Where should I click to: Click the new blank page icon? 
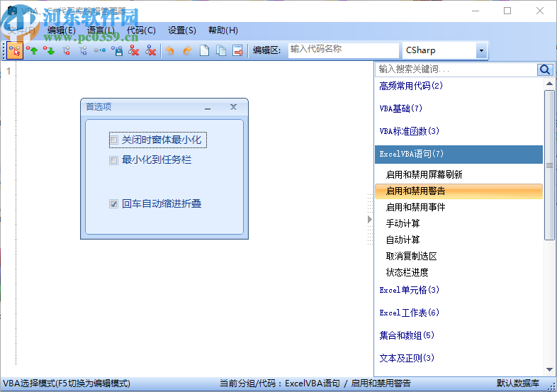pos(204,50)
